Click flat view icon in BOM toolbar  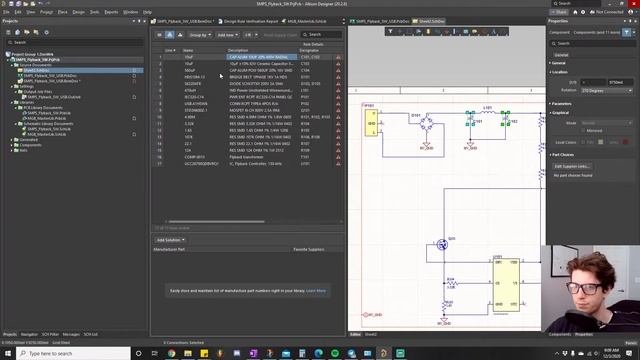point(160,35)
